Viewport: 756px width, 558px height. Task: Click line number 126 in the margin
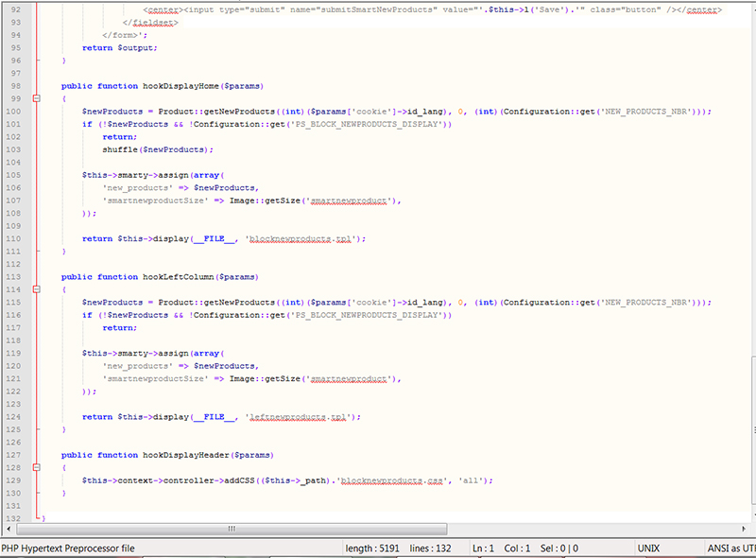click(13, 443)
